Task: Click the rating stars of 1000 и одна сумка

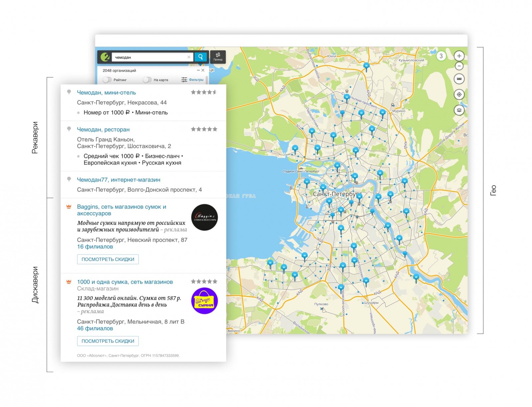Action: 204,281
